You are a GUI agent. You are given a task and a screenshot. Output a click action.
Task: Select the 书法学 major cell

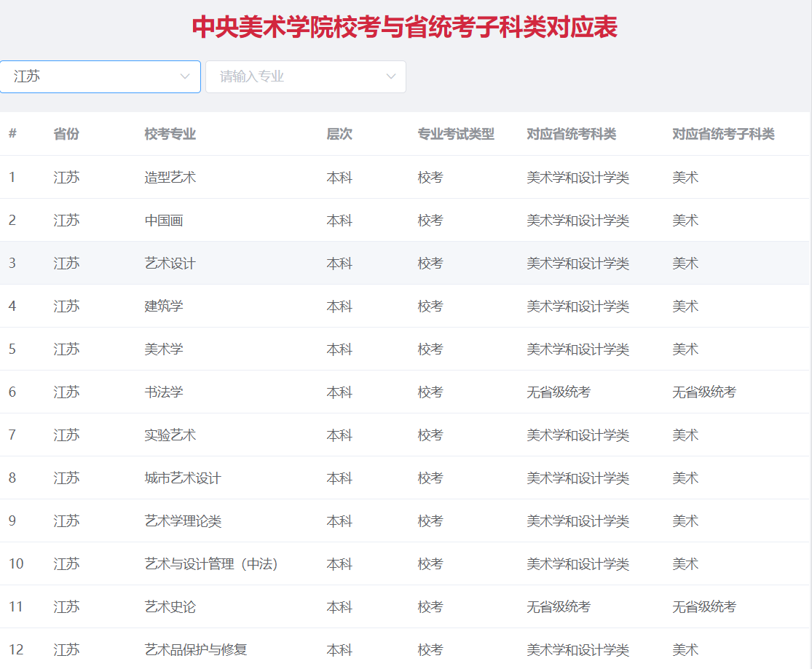coord(164,392)
